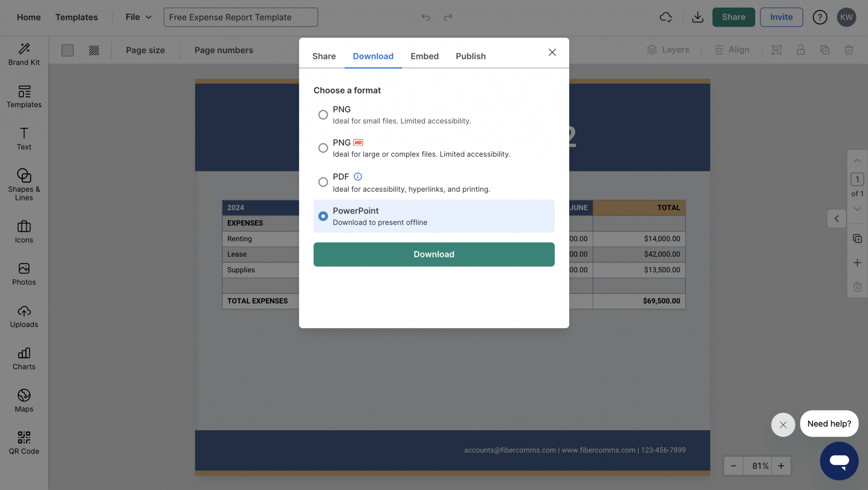Open the background color swatch
Image resolution: width=868 pixels, height=490 pixels.
pos(67,50)
